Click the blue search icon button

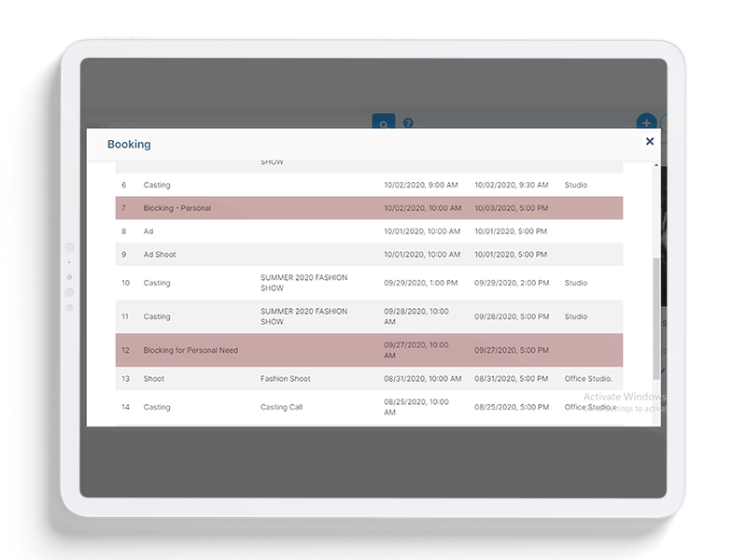coord(383,122)
